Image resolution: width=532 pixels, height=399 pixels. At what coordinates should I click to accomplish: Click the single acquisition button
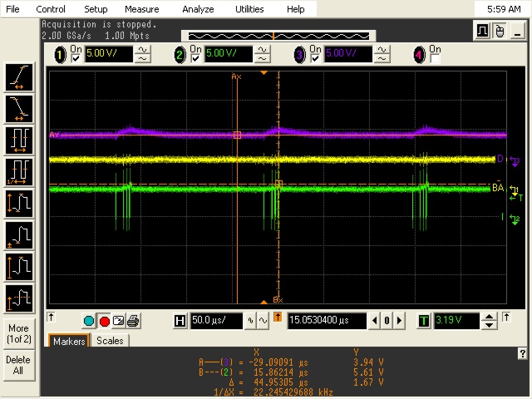118,321
